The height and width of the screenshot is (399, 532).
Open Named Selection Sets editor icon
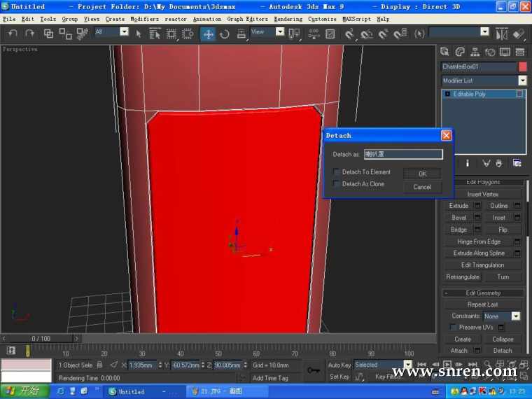419,34
